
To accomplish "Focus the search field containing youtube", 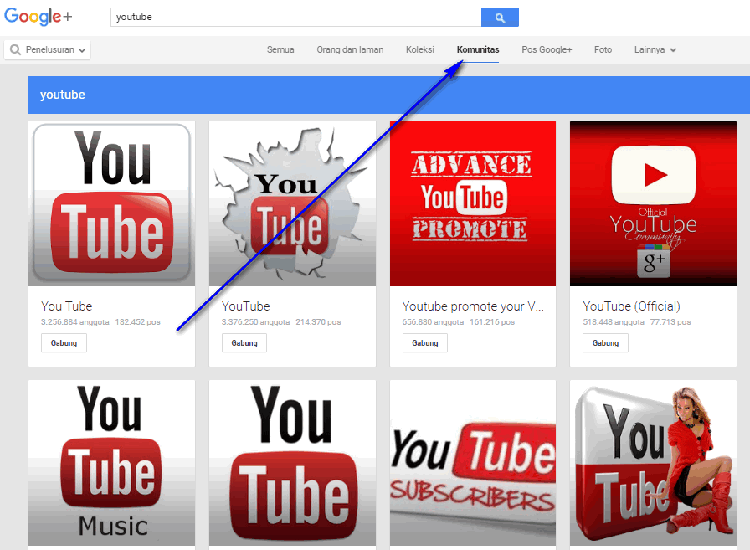I will pos(296,17).
